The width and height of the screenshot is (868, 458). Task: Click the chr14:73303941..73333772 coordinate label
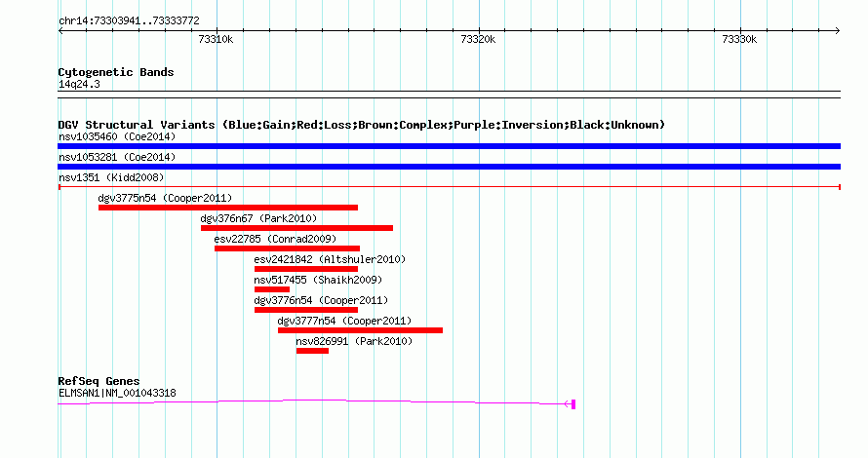129,21
